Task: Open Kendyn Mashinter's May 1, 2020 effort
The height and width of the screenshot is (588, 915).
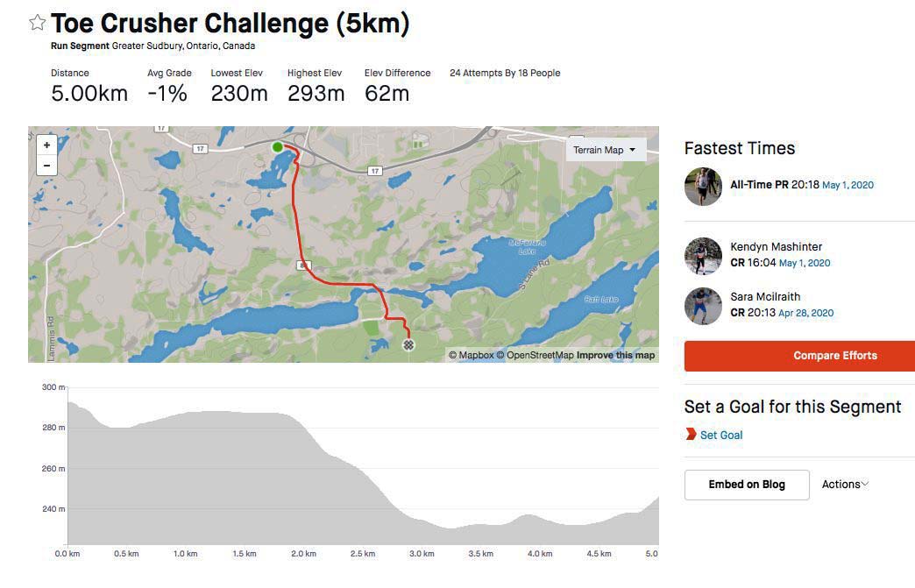Action: click(x=805, y=263)
